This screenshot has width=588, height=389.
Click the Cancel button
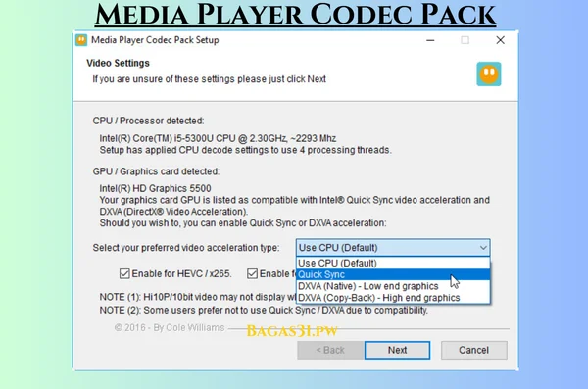coord(474,350)
